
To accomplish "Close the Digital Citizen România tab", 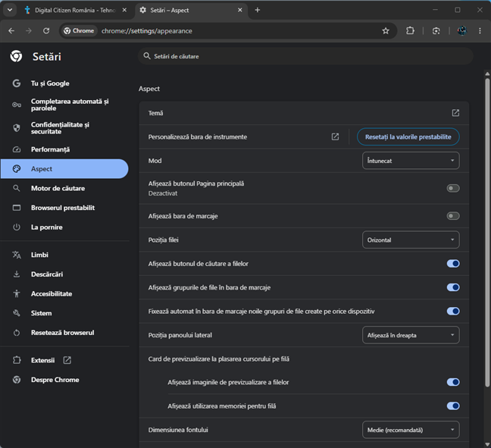I will point(124,10).
